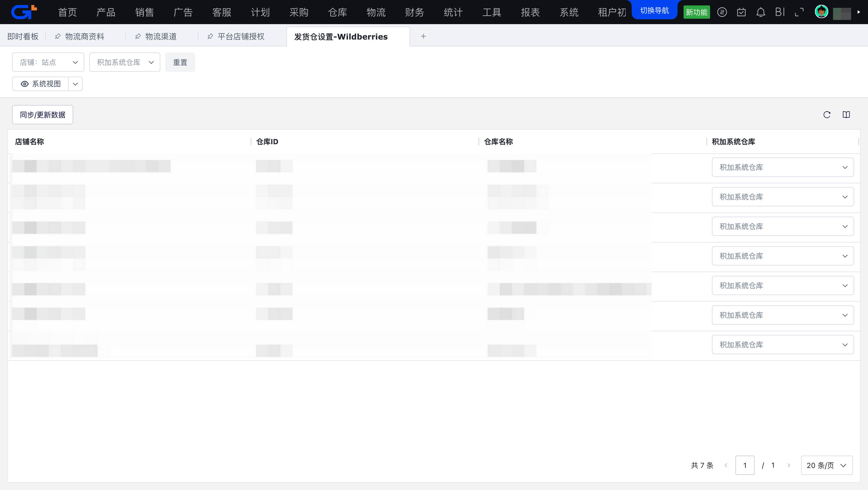Screen dimensions: 868x490
Task: Open the calendar checkmark icon in header
Action: 741,12
